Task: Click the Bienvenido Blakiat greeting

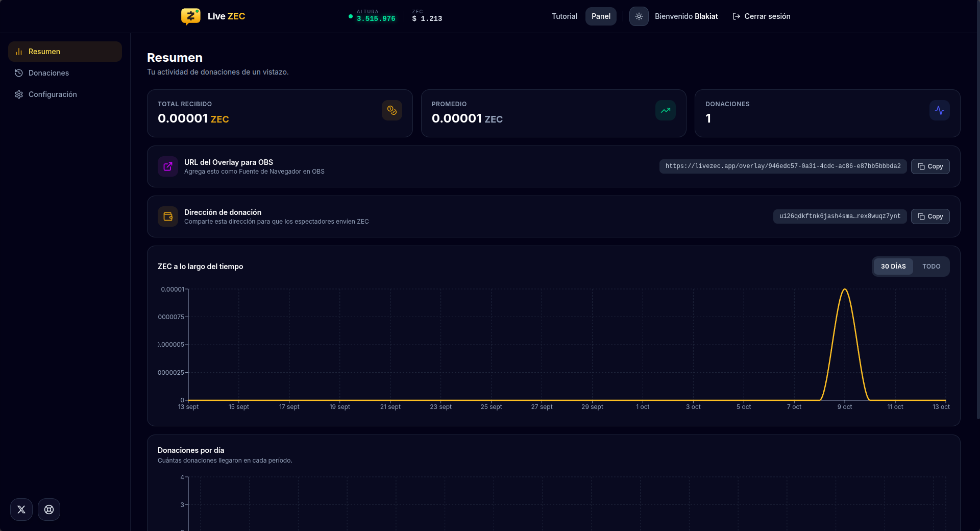Action: (x=686, y=16)
